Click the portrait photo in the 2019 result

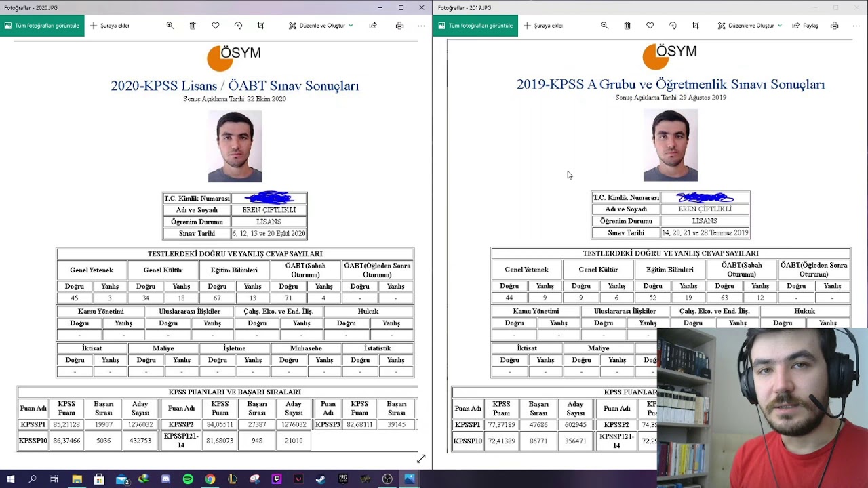tap(671, 146)
